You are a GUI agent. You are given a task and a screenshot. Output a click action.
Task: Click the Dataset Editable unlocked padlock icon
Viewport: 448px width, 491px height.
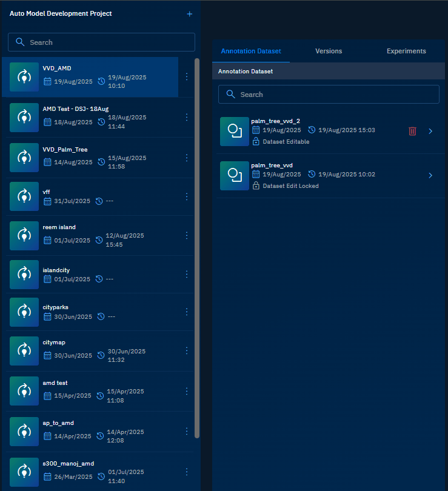(256, 142)
